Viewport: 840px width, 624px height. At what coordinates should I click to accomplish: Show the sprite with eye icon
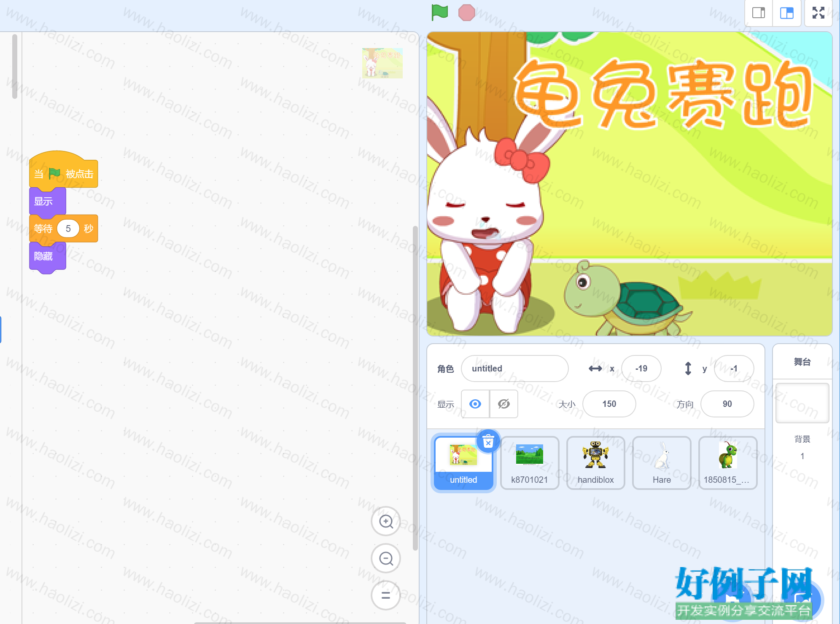tap(475, 404)
